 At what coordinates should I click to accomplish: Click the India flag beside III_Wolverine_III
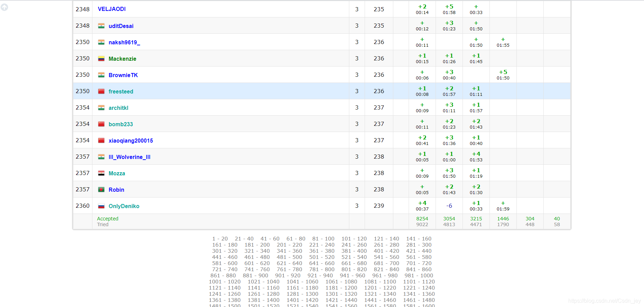pos(101,157)
